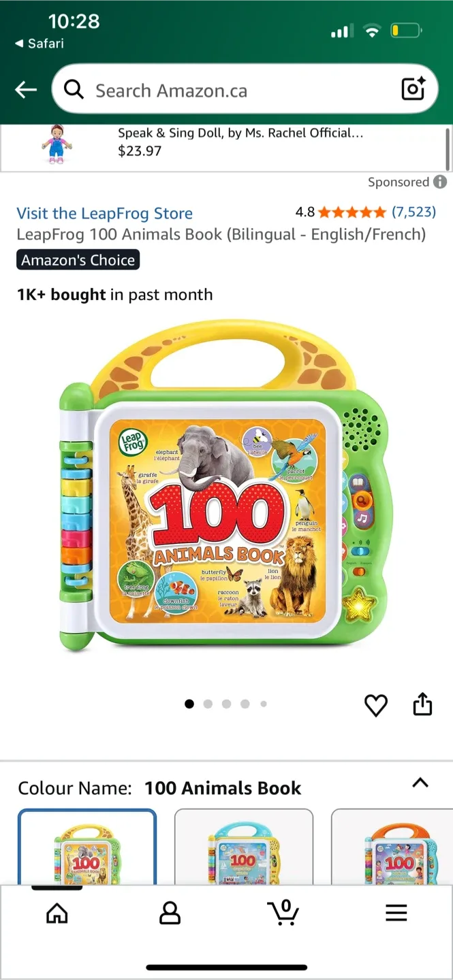Image resolution: width=453 pixels, height=980 pixels.
Task: Open camera lens search icon
Action: (413, 89)
